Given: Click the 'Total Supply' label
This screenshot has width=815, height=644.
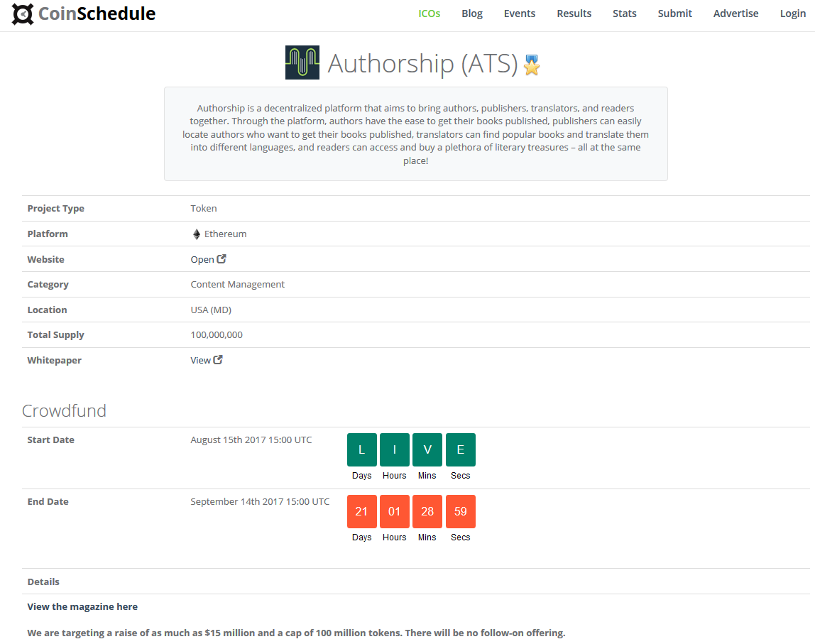Looking at the screenshot, I should (x=55, y=334).
